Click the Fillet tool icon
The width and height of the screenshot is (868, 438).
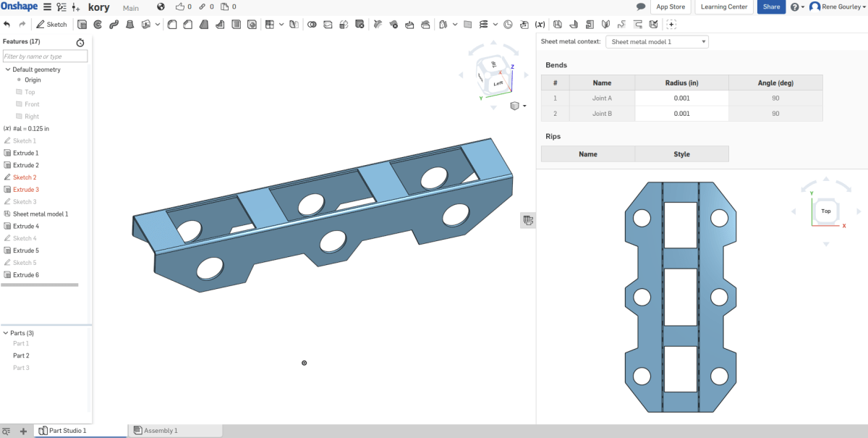click(171, 24)
